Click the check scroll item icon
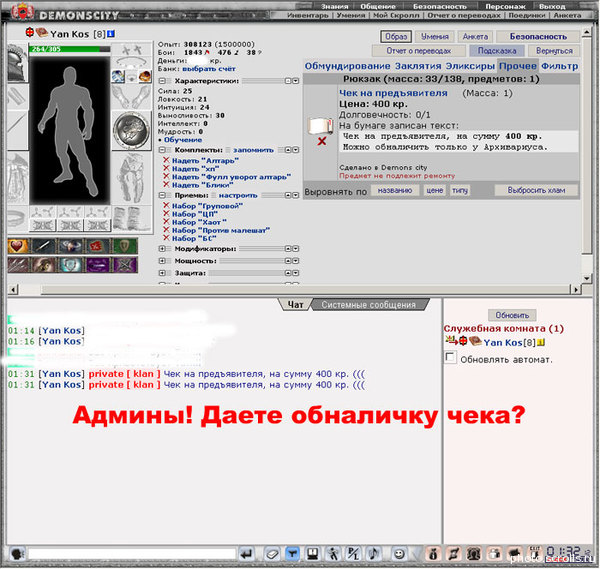This screenshot has width=600, height=569. [321, 126]
